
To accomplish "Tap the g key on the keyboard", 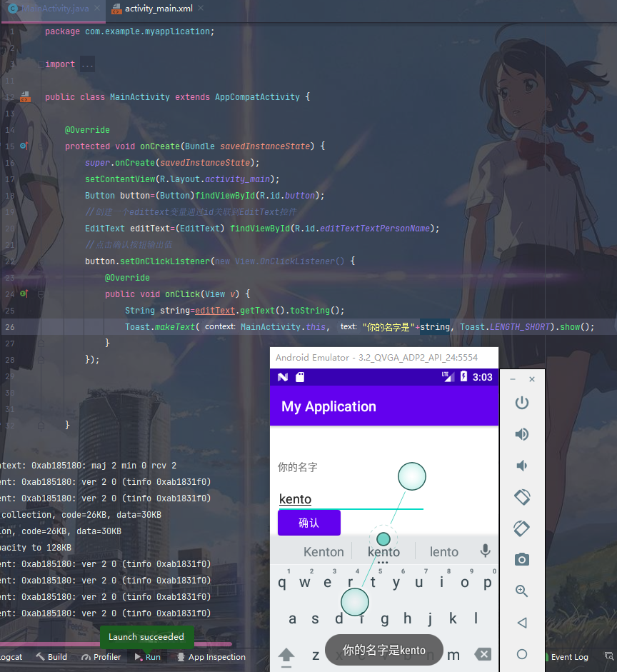I will click(385, 618).
